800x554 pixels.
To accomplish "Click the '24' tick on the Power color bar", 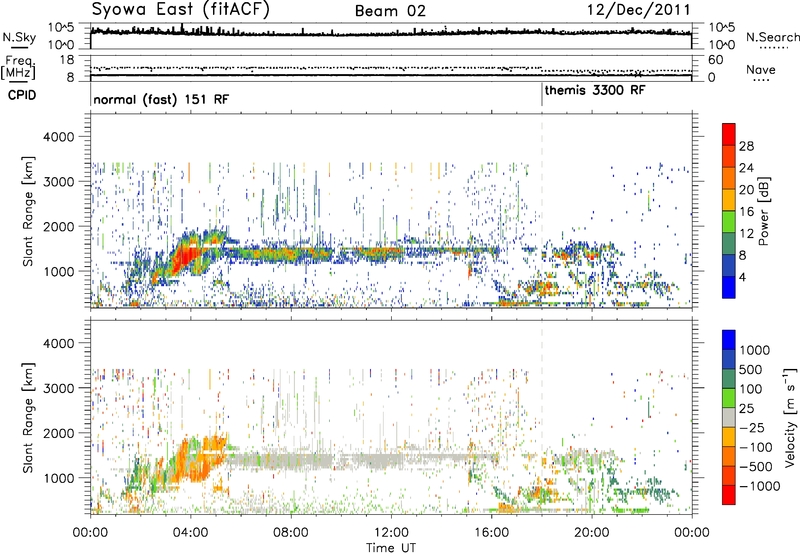I will tap(746, 168).
